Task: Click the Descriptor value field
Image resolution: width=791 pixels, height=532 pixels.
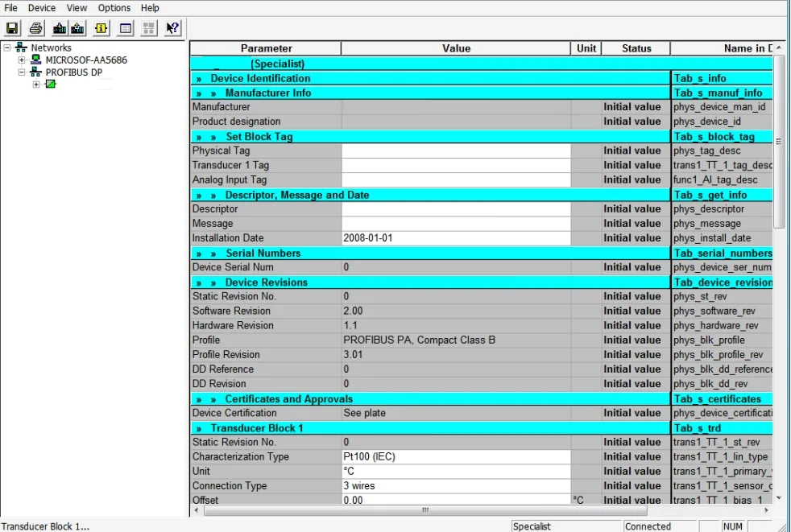Action: coord(456,209)
